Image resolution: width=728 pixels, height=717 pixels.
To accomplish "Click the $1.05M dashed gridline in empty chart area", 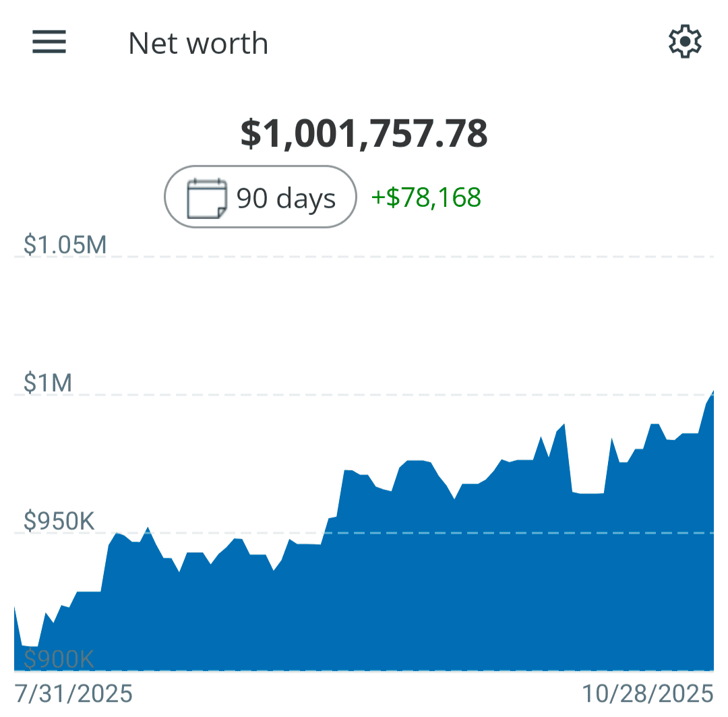I will click(404, 257).
